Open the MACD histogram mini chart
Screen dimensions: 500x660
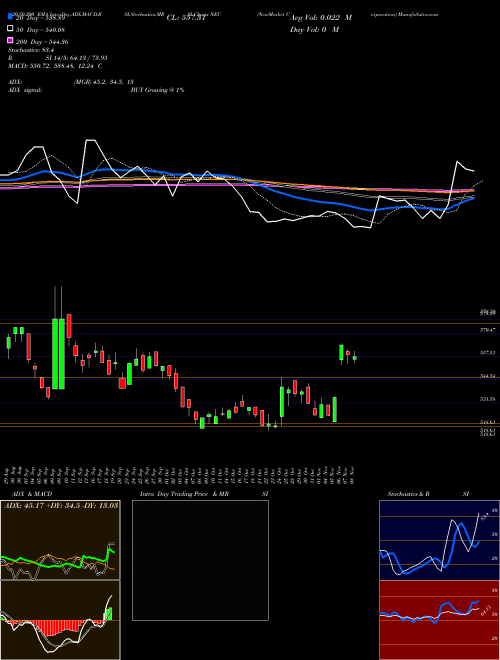[x=60, y=620]
